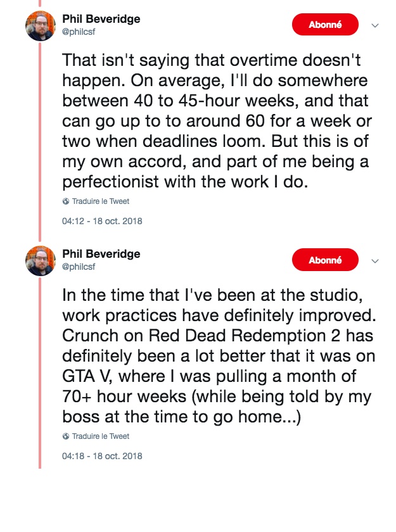
Task: Expand the chevron menu on the crunch tweet
Action: [x=374, y=260]
